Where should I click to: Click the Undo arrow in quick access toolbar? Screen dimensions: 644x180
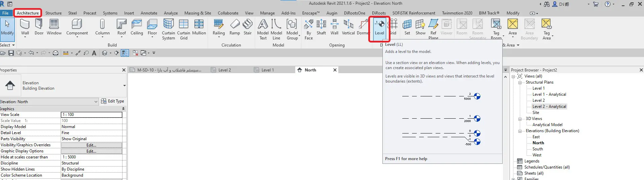[31, 53]
